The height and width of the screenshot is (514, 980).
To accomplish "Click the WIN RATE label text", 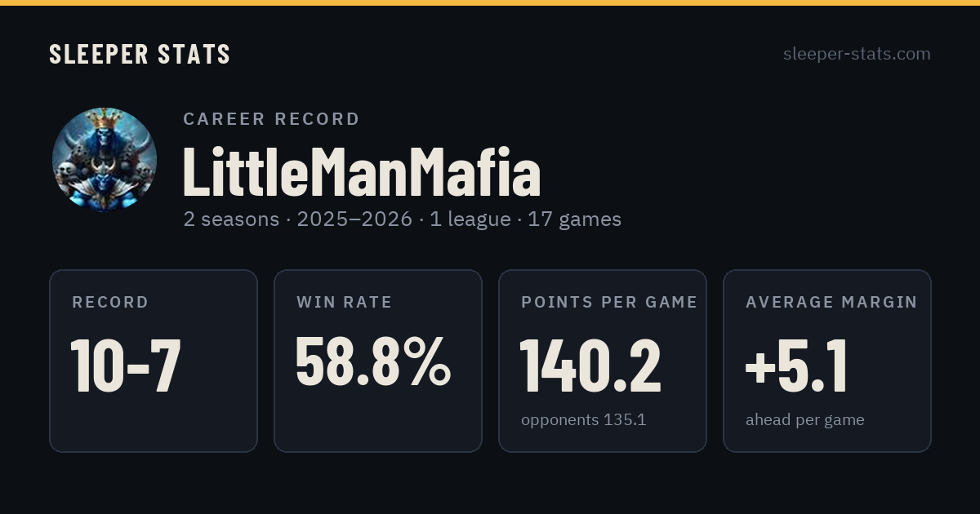I will 345,302.
